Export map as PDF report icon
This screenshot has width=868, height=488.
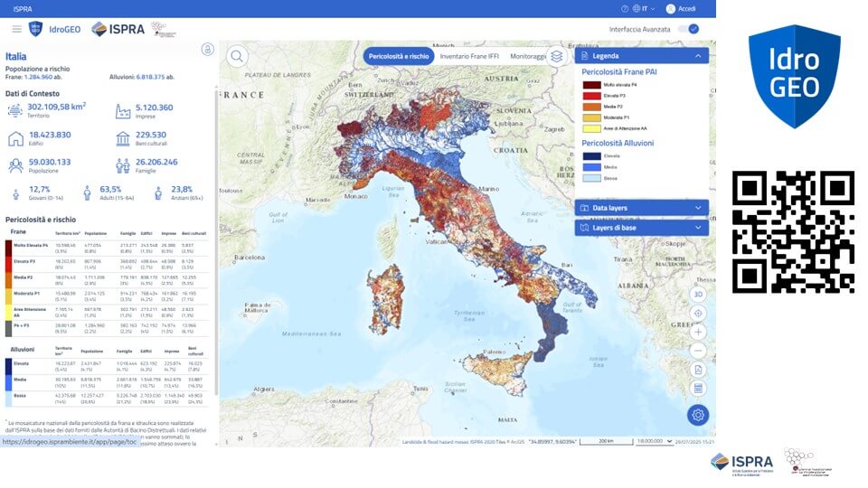point(697,370)
